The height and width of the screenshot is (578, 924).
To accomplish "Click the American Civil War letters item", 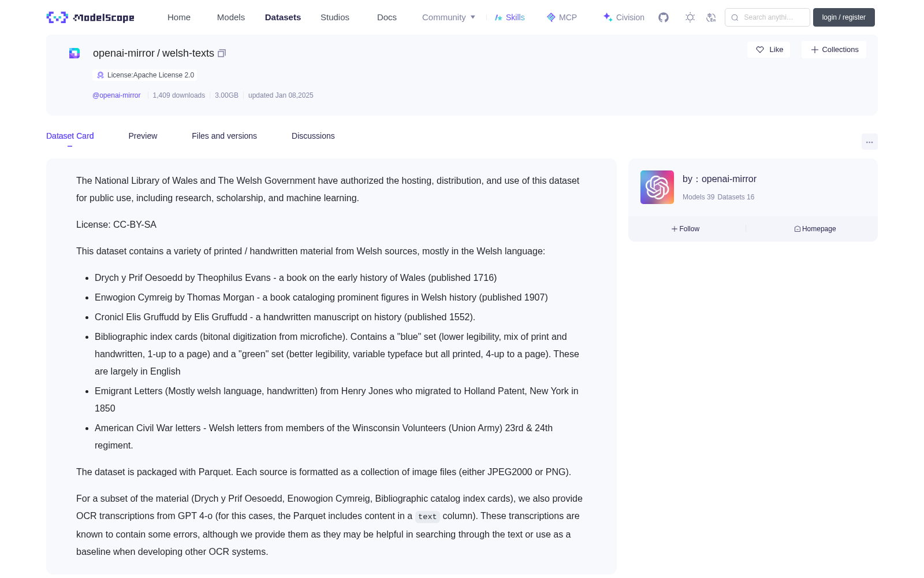I will (323, 436).
